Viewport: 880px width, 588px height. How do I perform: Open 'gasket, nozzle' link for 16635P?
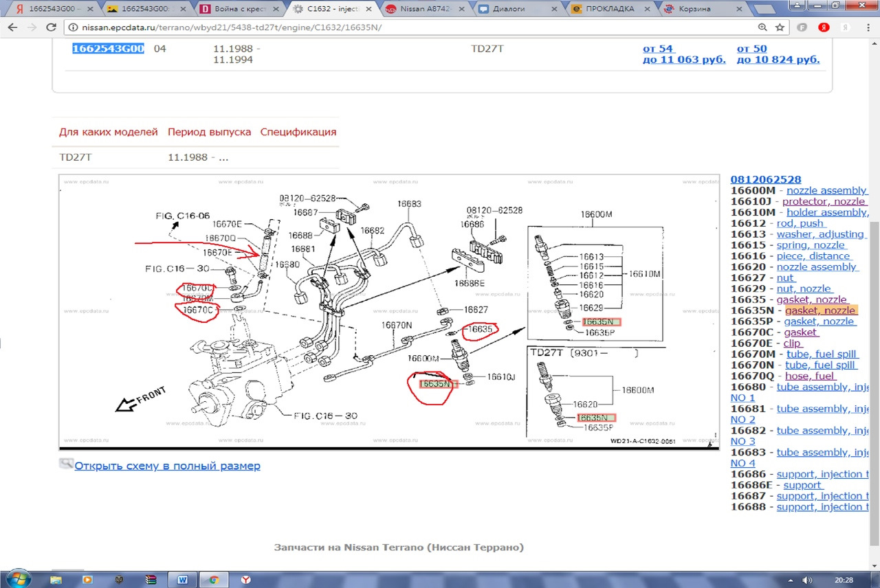(x=819, y=321)
